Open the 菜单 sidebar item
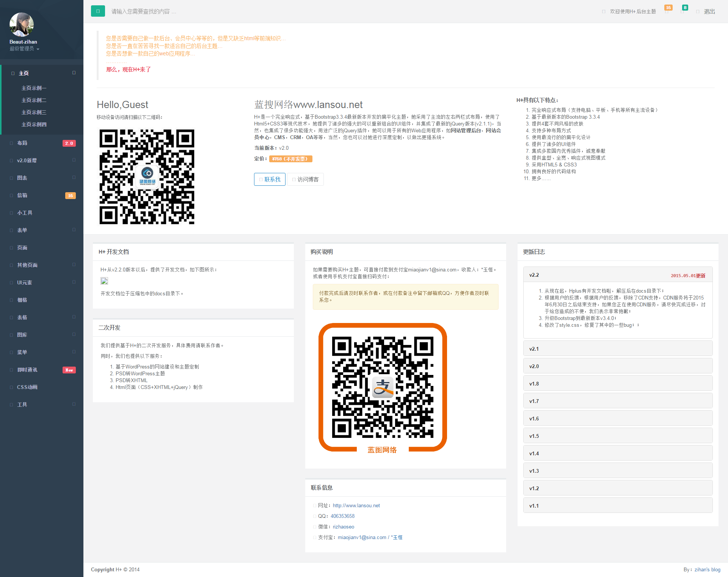The width and height of the screenshot is (728, 577). (42, 352)
